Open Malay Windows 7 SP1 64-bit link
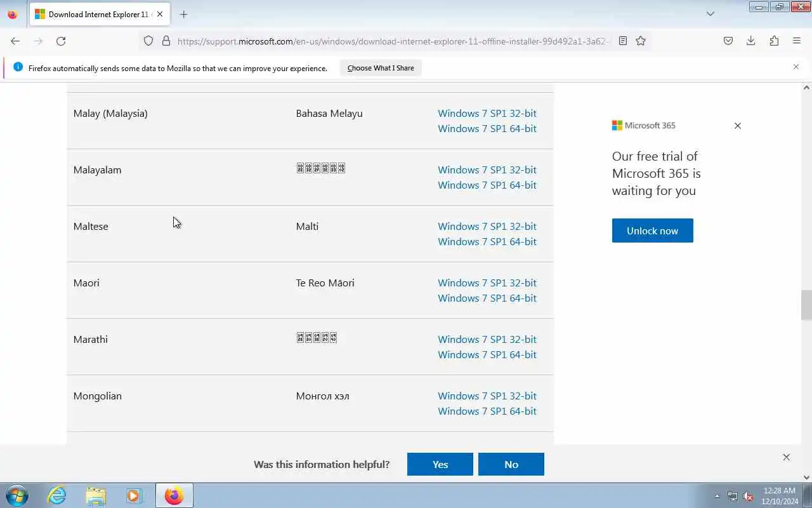Viewport: 812px width, 508px height. (x=487, y=128)
